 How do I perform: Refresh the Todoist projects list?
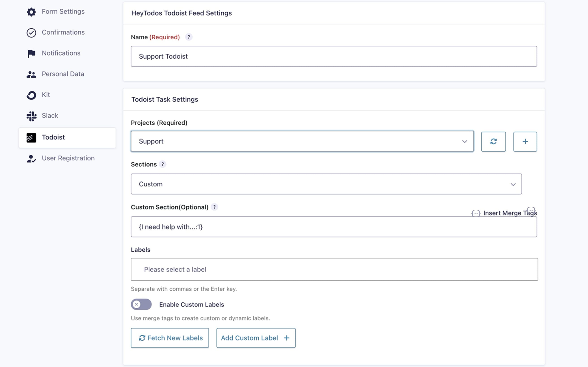(x=493, y=141)
